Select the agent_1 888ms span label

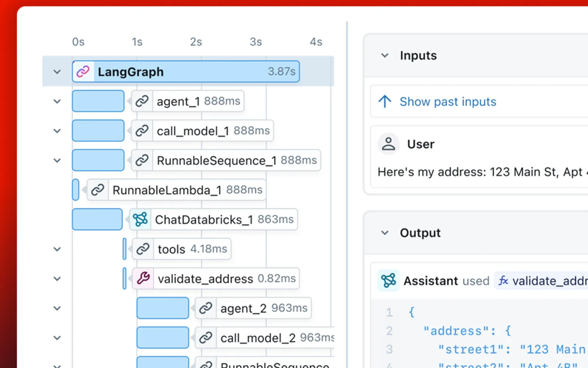coord(188,101)
